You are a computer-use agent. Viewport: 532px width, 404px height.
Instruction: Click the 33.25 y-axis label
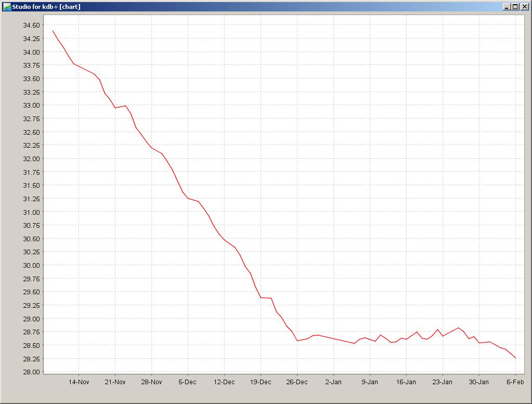[x=31, y=92]
